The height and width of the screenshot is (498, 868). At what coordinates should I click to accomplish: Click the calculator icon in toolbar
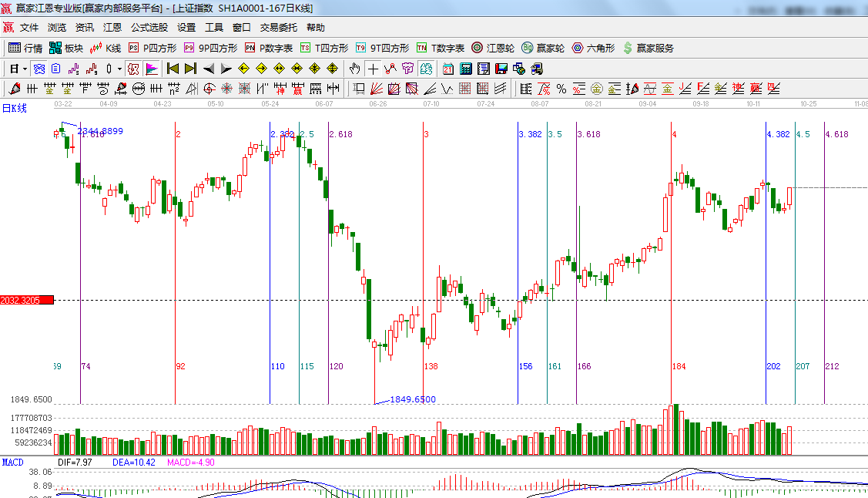click(466, 69)
